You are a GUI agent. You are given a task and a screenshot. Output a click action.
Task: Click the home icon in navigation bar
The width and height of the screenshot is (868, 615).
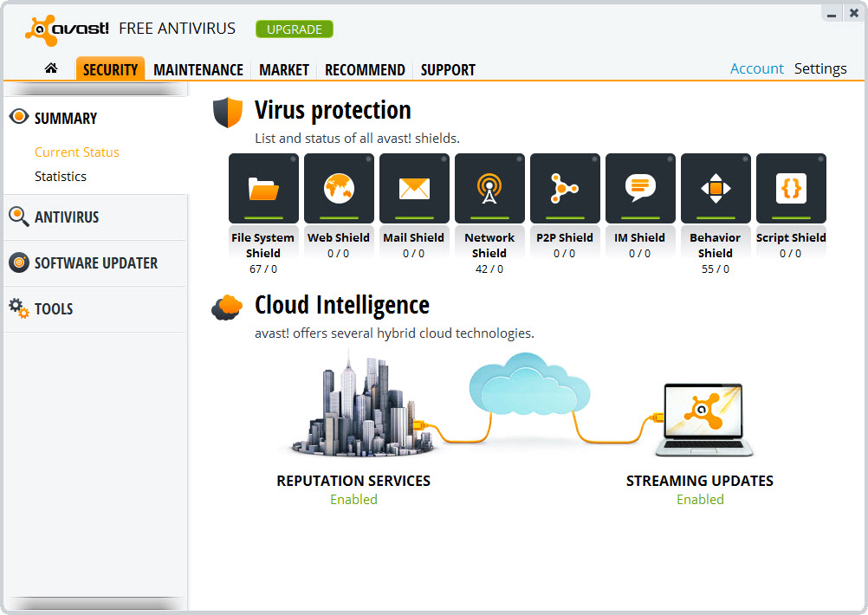[x=51, y=68]
